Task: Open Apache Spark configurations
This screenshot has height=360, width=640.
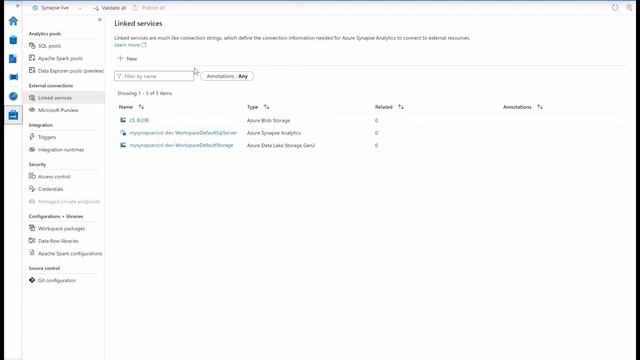Action: [x=70, y=253]
